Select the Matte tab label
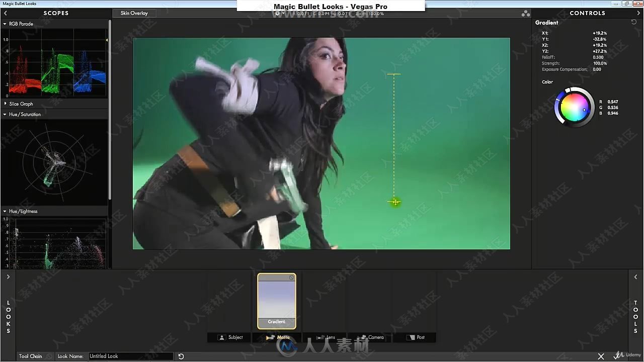This screenshot has height=362, width=644. tap(283, 337)
